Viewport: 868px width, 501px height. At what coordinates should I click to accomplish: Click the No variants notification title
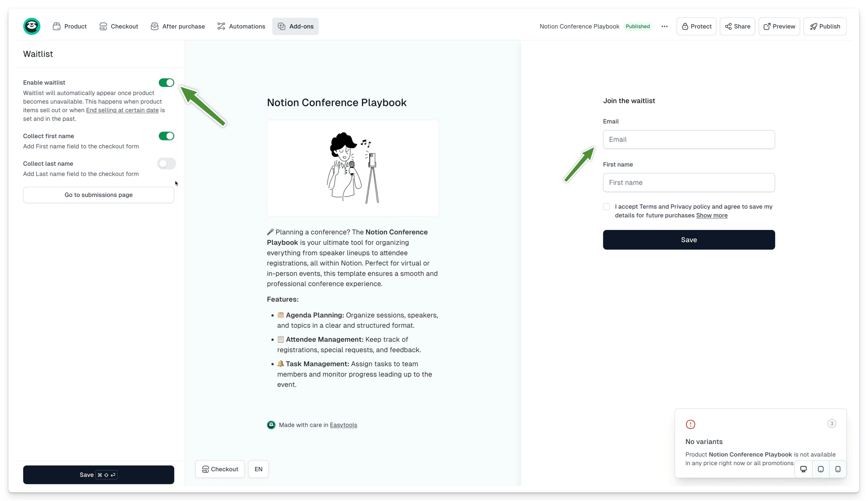pos(704,442)
